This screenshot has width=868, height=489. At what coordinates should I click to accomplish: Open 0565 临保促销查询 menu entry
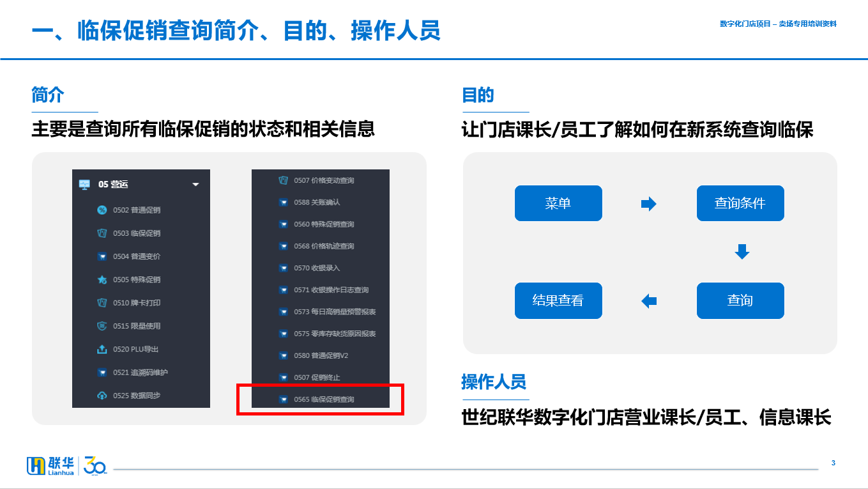[x=321, y=400]
